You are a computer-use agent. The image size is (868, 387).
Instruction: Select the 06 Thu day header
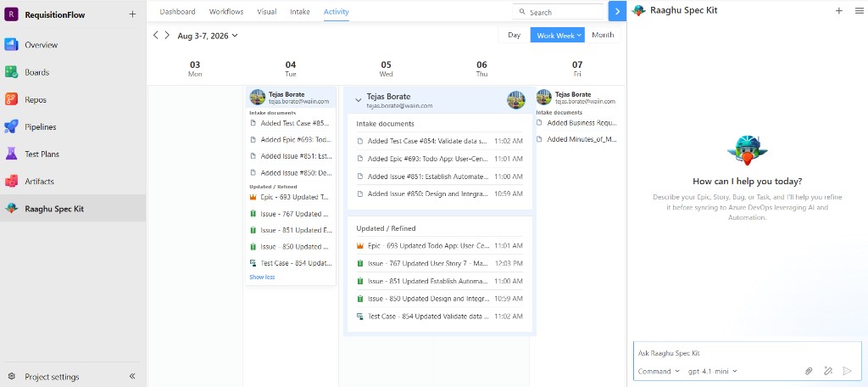point(481,69)
